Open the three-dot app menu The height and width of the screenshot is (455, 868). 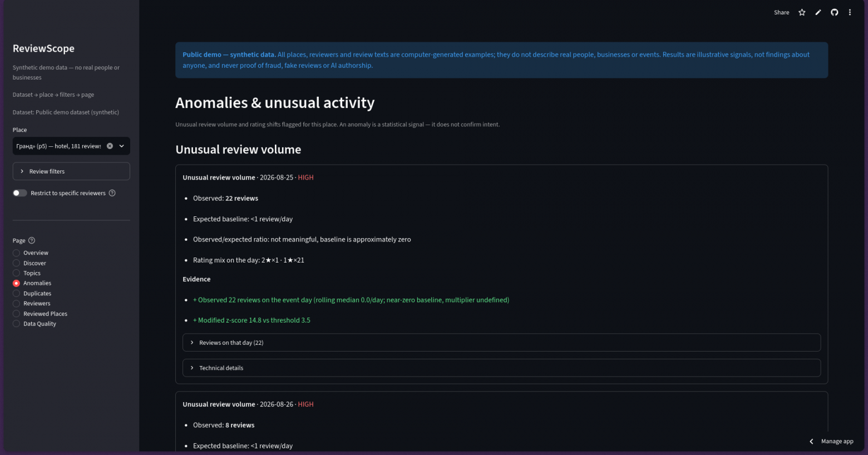click(x=850, y=12)
